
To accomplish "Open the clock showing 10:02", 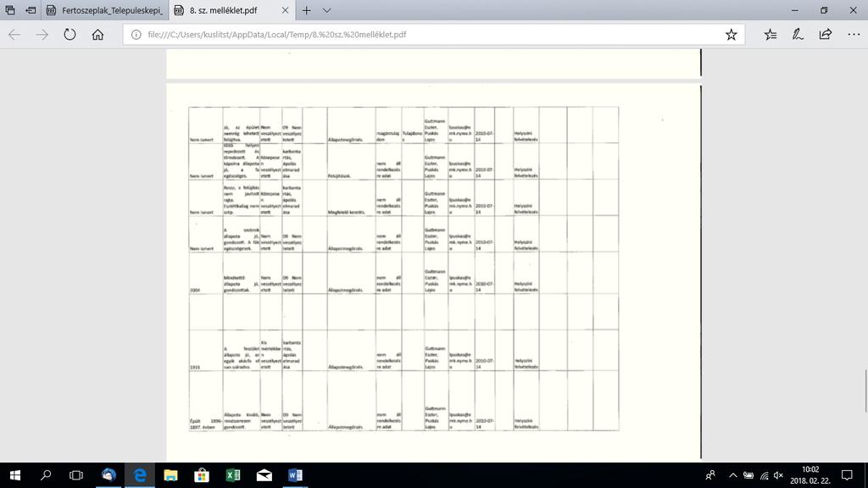I will (810, 475).
